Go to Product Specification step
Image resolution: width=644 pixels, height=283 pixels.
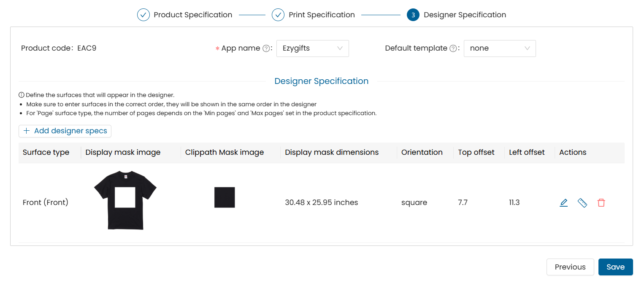click(193, 15)
